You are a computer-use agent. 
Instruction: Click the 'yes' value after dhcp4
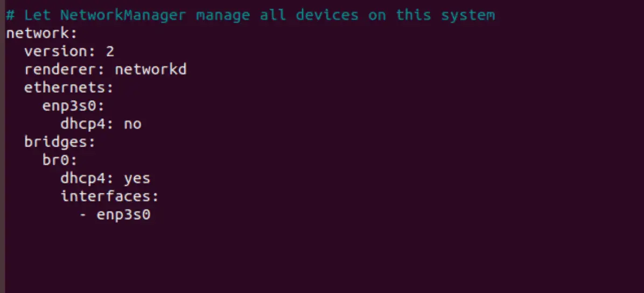(x=137, y=178)
